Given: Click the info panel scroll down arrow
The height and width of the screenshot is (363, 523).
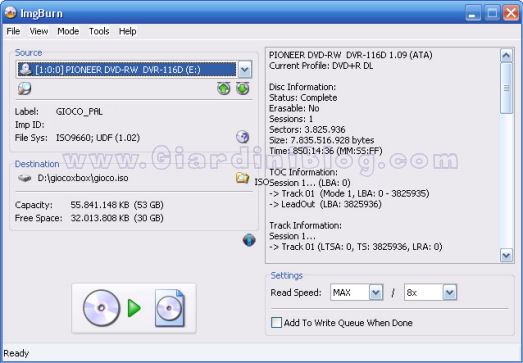Looking at the screenshot, I should [x=506, y=256].
